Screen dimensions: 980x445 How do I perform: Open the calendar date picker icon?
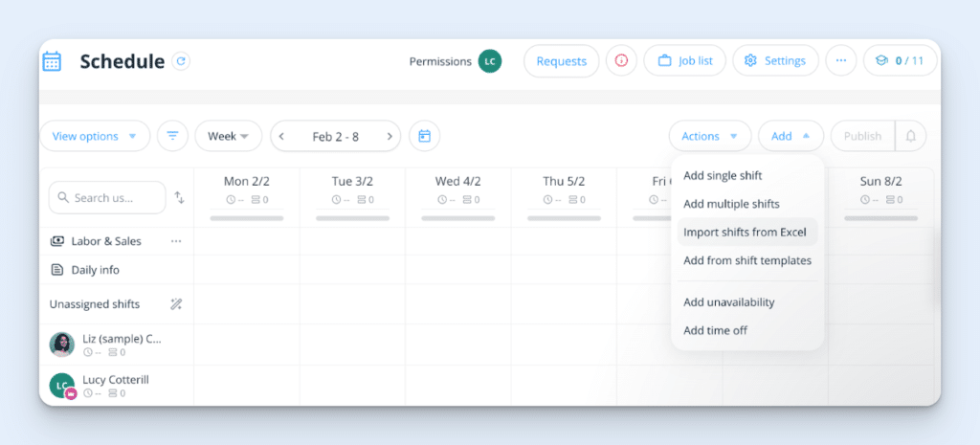point(424,136)
